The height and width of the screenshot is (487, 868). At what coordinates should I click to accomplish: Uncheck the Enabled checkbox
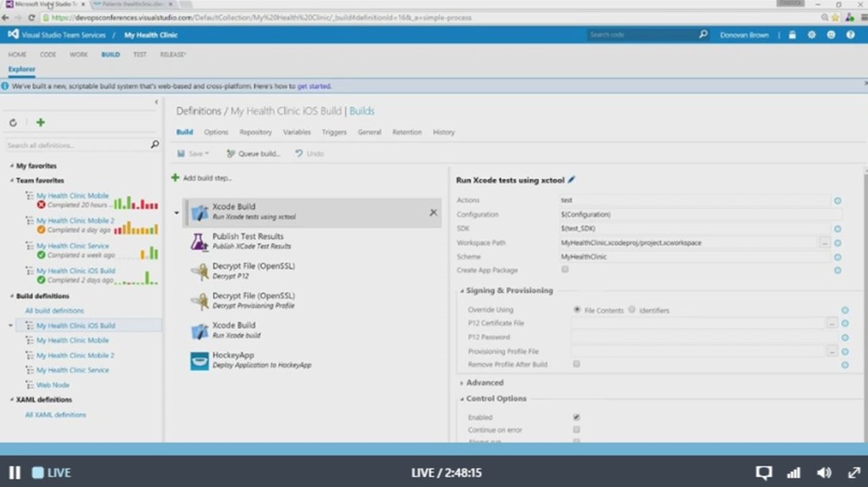576,417
